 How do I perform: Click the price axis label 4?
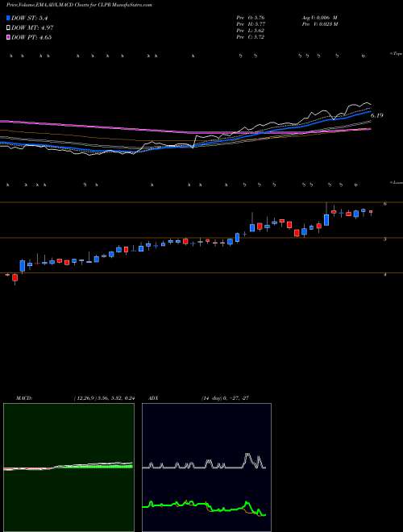(x=384, y=275)
